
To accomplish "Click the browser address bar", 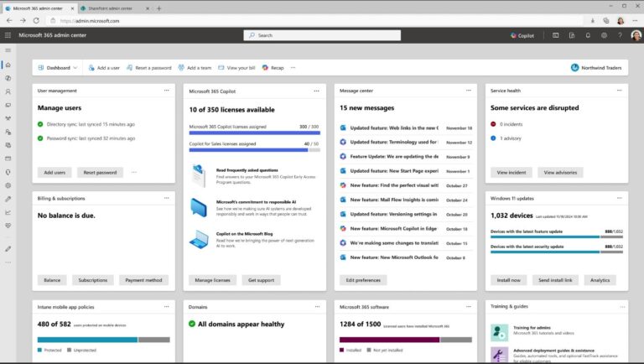I will point(316,20).
